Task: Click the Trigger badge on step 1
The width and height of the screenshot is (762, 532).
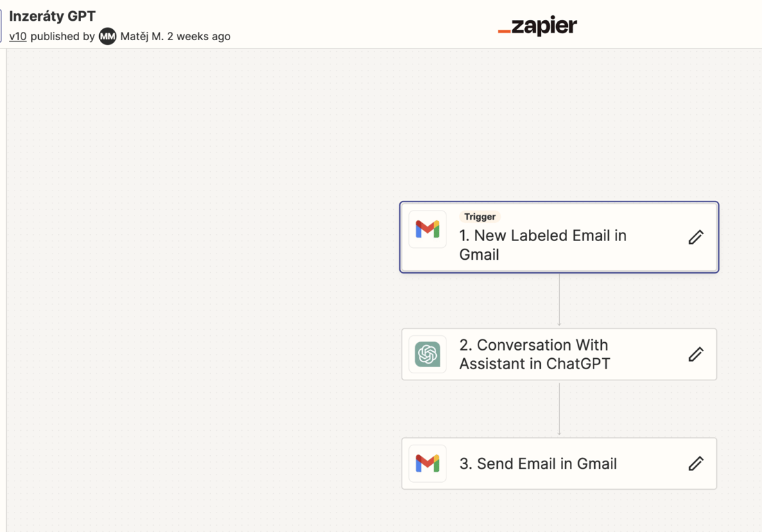Action: point(480,217)
